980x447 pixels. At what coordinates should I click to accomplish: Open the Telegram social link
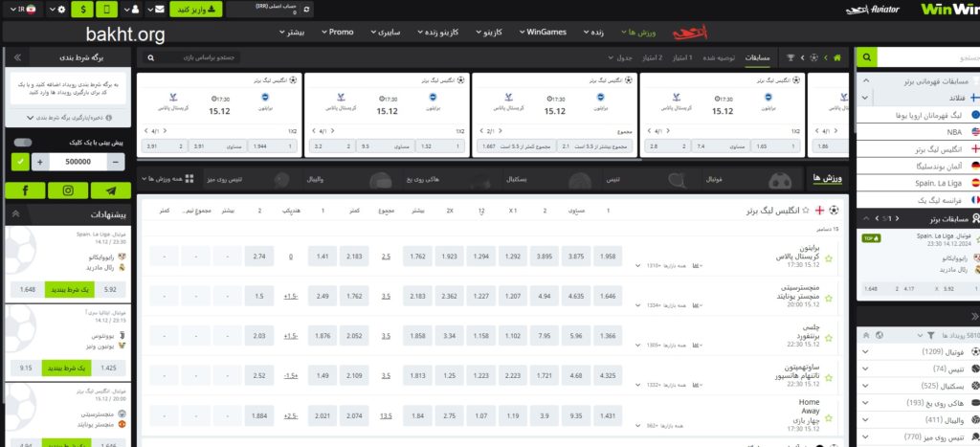pos(111,190)
